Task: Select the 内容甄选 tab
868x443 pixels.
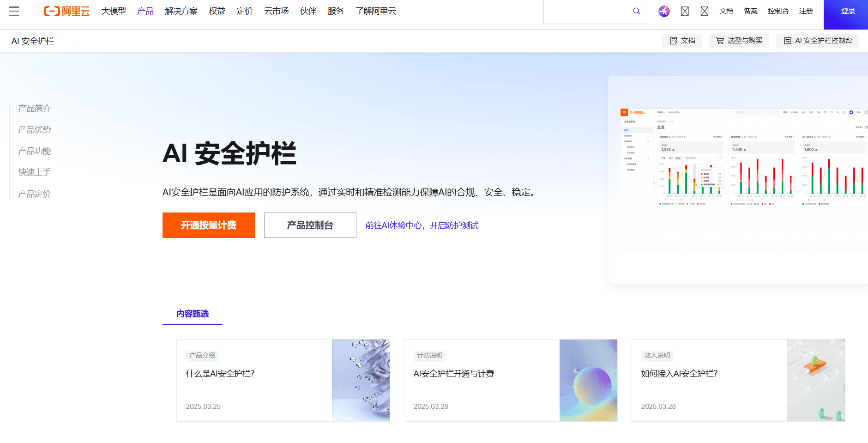Action: point(193,314)
